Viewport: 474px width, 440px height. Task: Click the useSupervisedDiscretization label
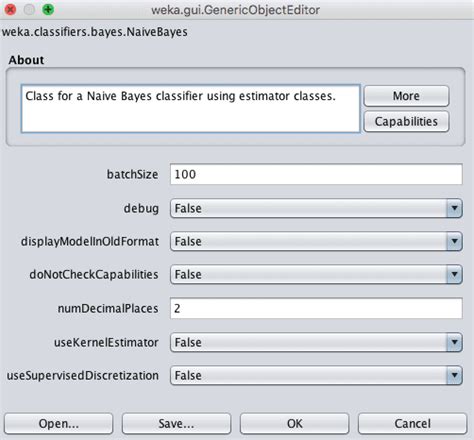(83, 376)
